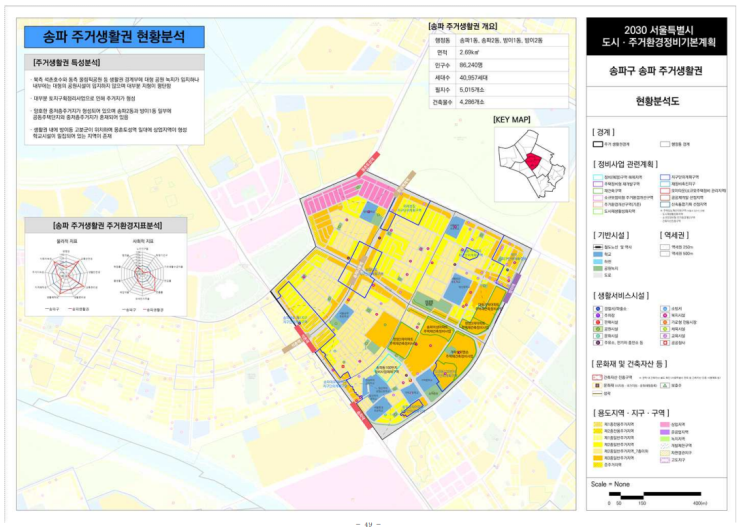Click the pink 상업지역 legend swatch
This screenshot has height=528, width=743.
[665, 425]
